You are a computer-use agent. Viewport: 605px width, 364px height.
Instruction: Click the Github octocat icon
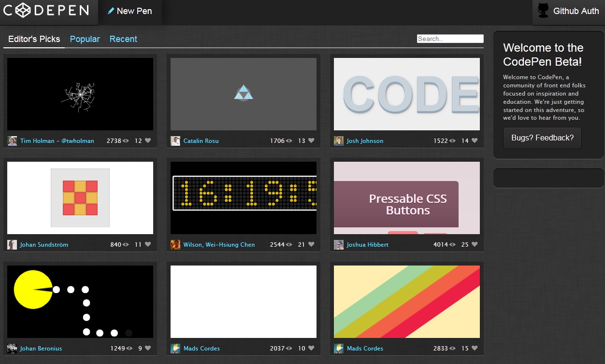click(x=543, y=11)
